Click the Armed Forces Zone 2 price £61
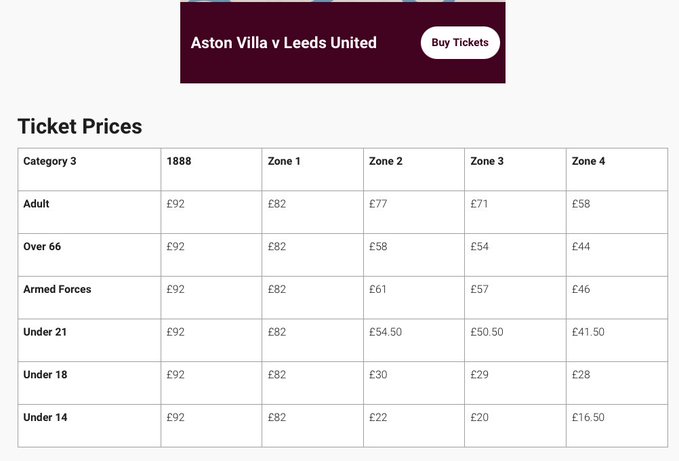Screen dimensions: 679x461 (x=378, y=289)
